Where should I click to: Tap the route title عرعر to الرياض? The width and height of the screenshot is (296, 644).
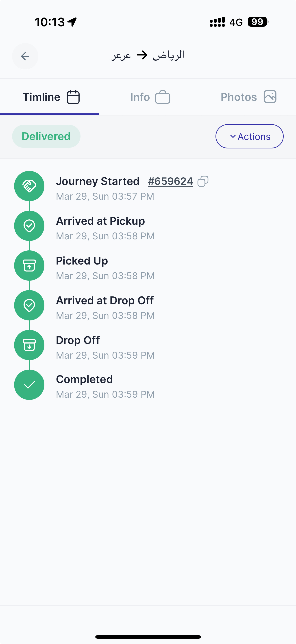click(148, 55)
